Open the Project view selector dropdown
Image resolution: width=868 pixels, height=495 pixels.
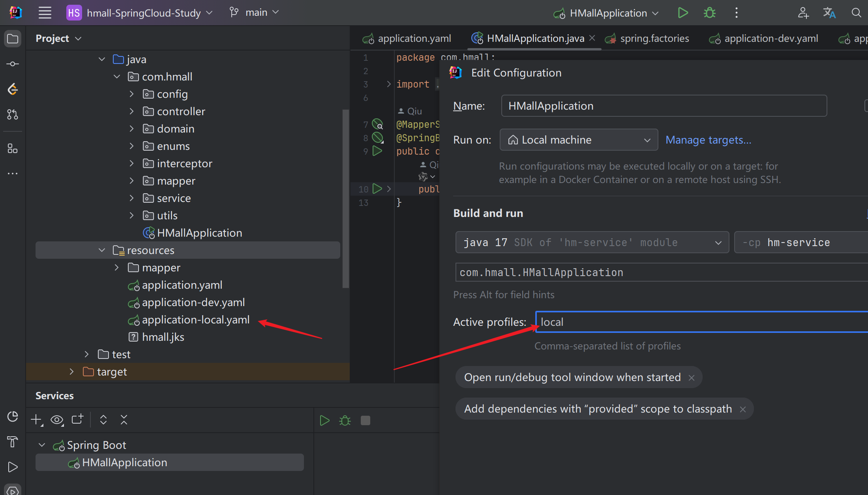point(58,38)
